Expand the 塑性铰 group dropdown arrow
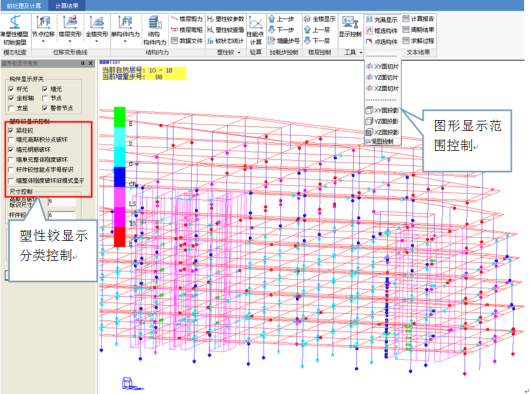 point(239,52)
